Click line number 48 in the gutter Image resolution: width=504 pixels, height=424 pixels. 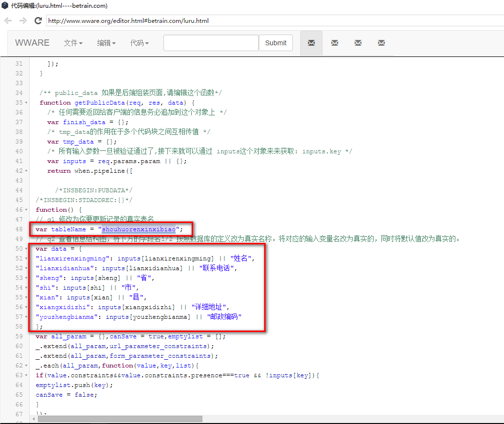click(x=19, y=229)
